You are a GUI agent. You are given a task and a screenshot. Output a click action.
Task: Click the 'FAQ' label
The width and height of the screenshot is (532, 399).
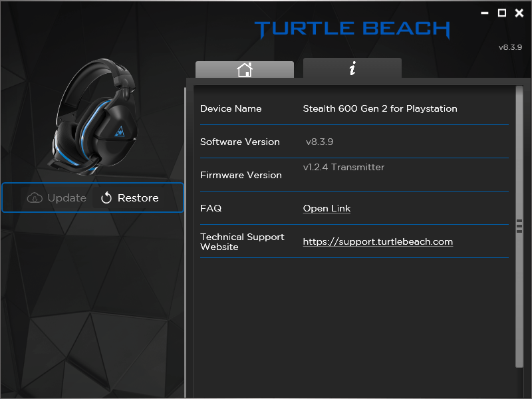211,208
